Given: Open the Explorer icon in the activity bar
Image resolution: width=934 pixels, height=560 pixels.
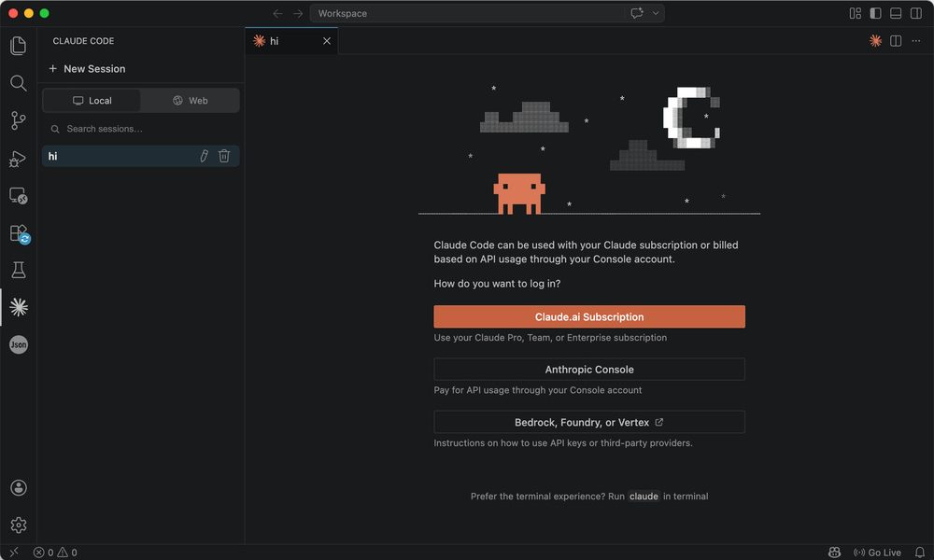Looking at the screenshot, I should coord(18,45).
